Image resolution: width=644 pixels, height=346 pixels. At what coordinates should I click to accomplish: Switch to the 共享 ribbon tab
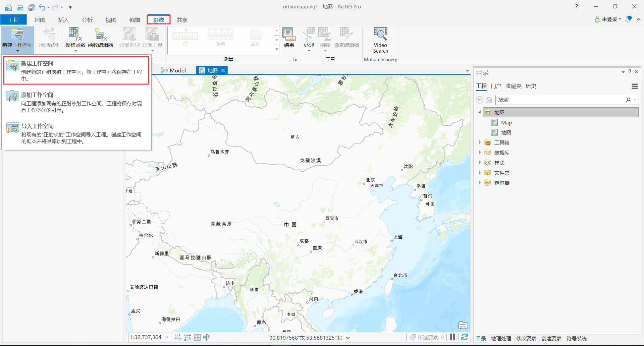point(181,20)
